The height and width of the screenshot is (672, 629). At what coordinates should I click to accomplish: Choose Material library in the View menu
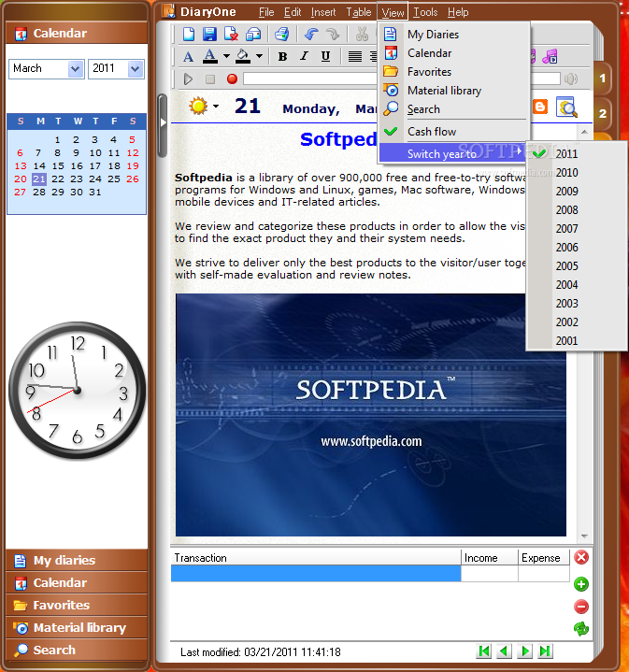453,91
